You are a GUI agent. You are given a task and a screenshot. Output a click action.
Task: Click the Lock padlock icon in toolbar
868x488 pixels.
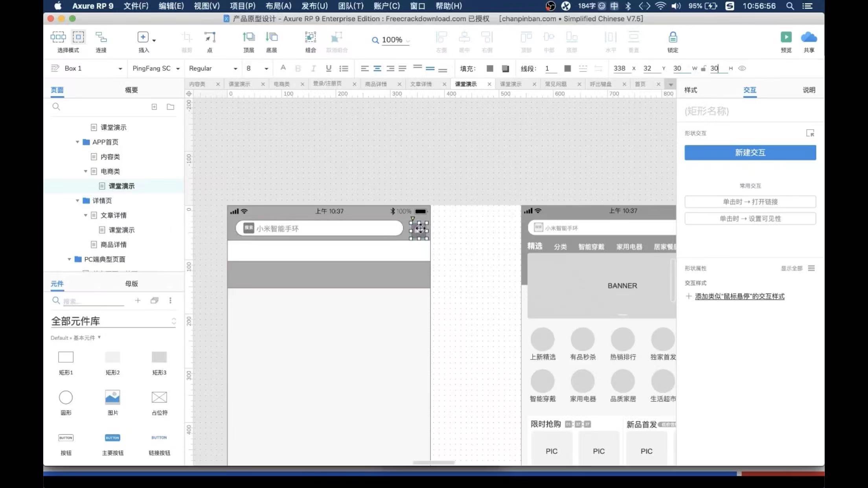point(673,37)
